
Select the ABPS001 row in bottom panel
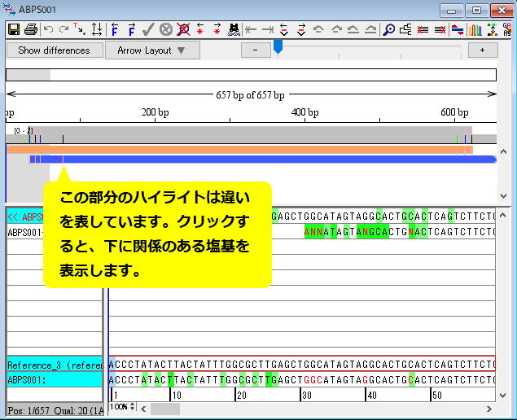point(54,378)
